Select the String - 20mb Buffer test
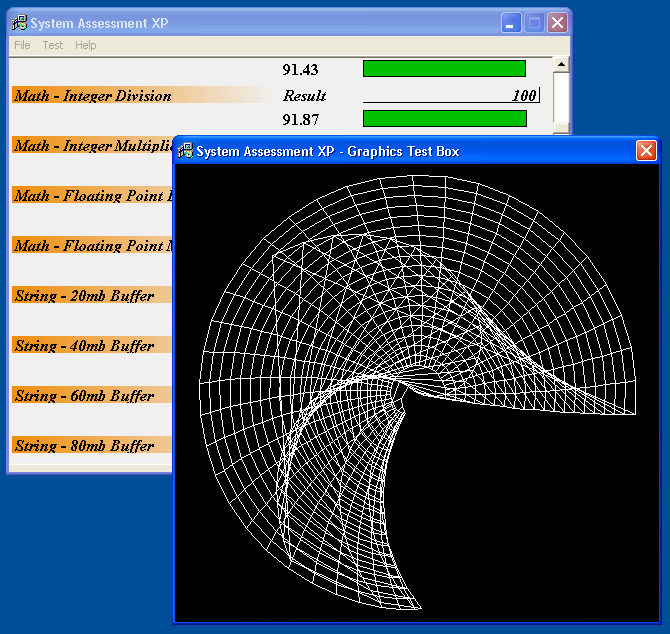Viewport: 670px width, 634px height. tap(84, 296)
